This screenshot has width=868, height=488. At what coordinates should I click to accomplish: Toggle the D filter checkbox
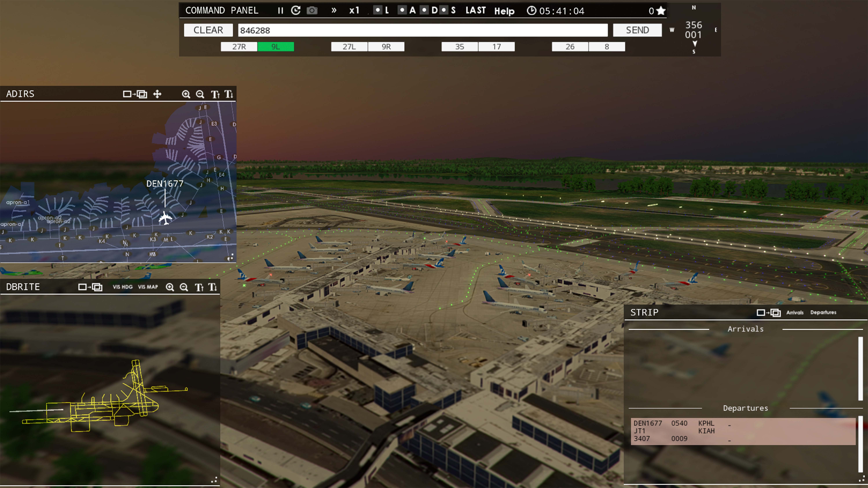coord(425,10)
